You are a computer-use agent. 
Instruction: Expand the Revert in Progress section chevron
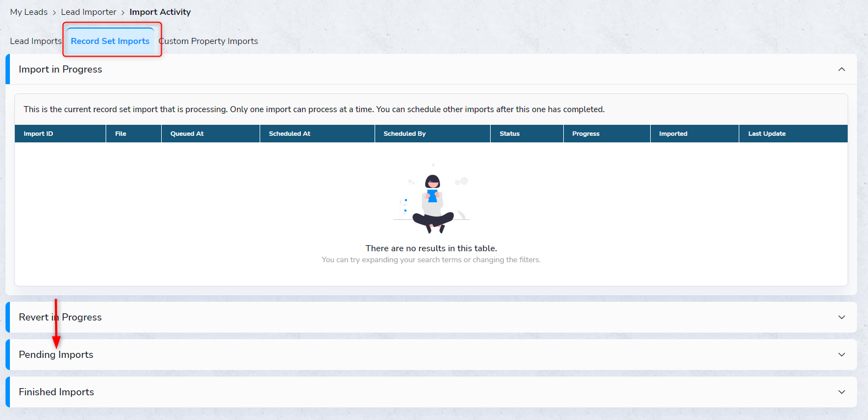pos(842,317)
